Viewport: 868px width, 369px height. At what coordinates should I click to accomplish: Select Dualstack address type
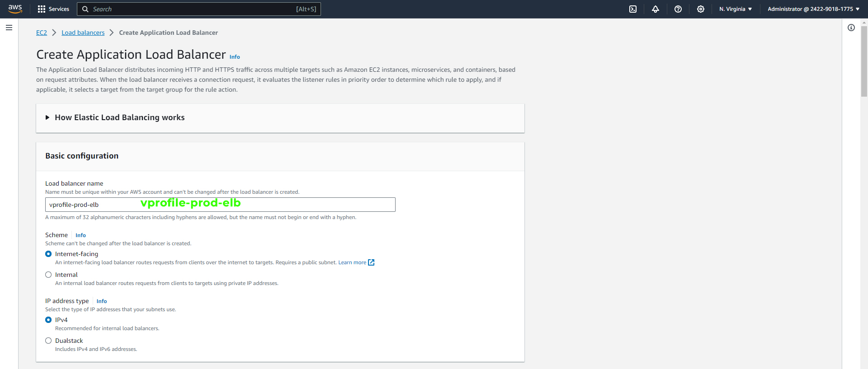point(48,341)
